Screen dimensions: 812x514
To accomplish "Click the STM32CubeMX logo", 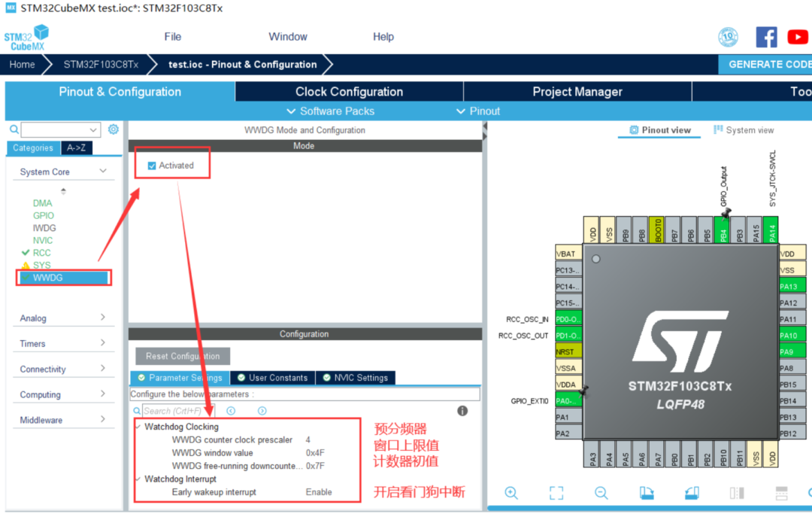I will [x=26, y=38].
